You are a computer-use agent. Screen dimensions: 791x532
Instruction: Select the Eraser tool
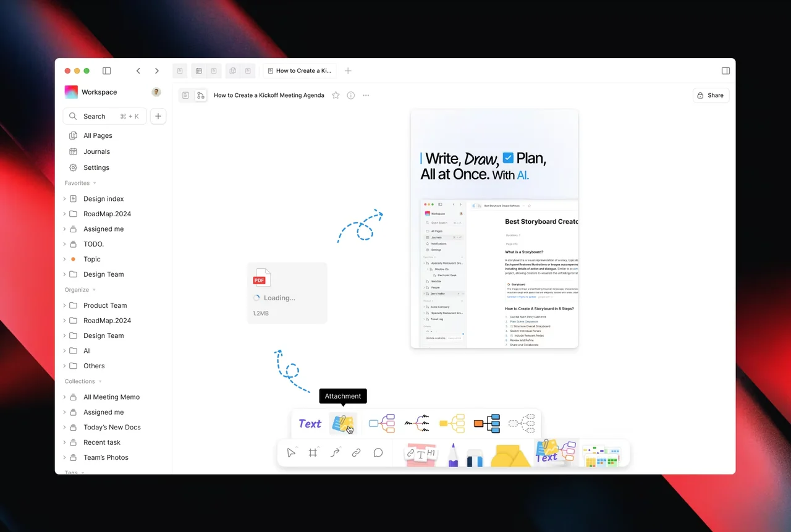[x=475, y=457]
